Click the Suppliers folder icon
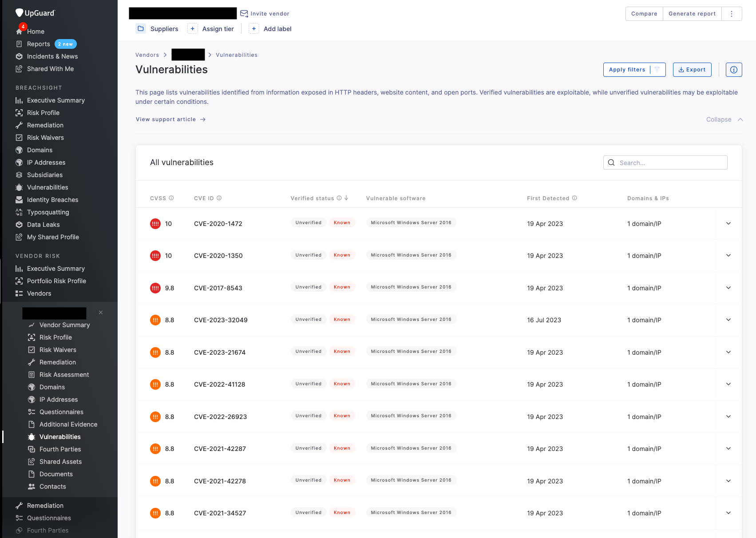 click(x=141, y=28)
